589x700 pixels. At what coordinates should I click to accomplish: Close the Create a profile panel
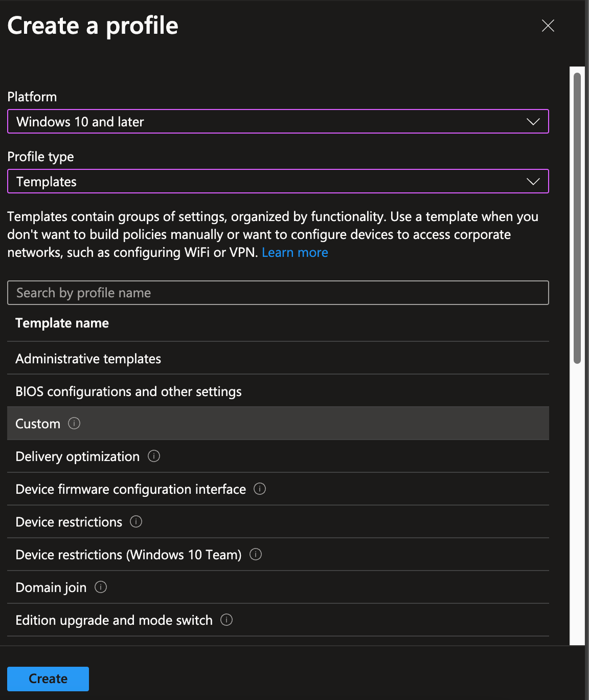point(548,26)
